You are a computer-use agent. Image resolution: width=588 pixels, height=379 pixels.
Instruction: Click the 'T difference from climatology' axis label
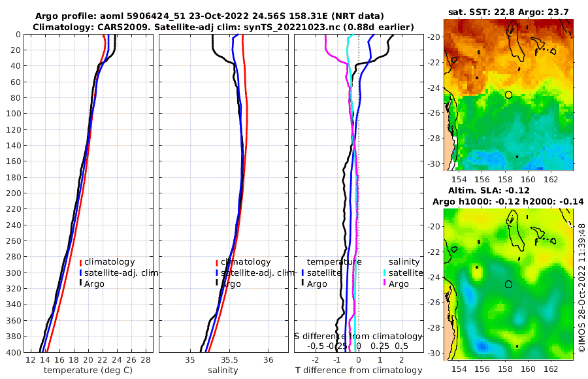[359, 371]
